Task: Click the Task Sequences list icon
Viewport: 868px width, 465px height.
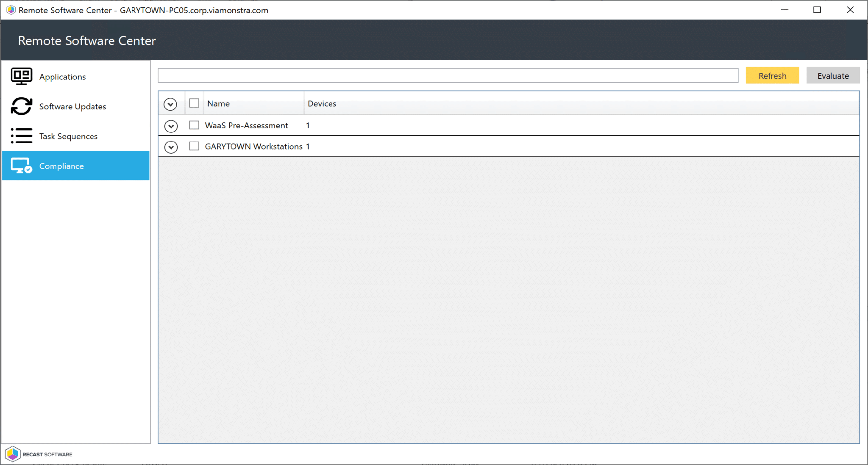Action: [x=21, y=136]
